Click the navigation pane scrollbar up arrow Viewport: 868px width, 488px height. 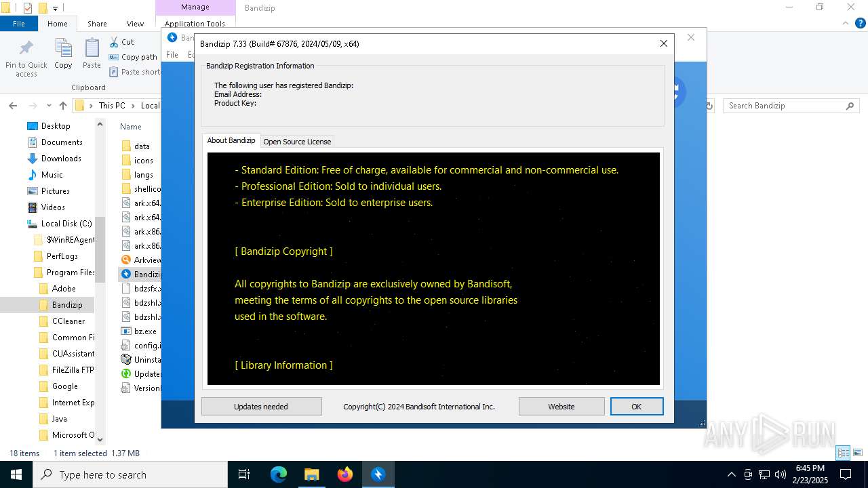100,124
